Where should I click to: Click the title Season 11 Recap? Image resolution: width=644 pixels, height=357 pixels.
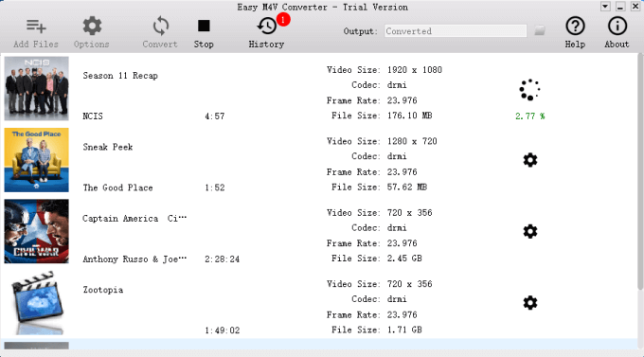(120, 76)
